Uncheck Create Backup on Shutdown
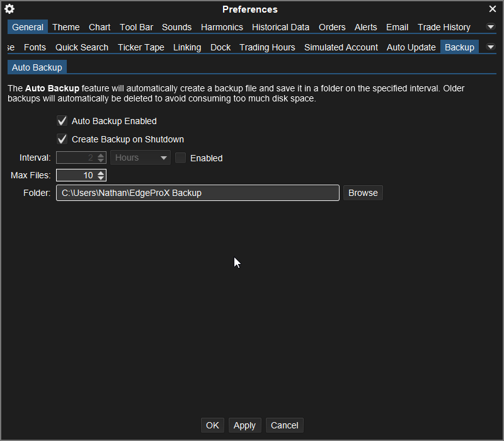The width and height of the screenshot is (504, 441). (62, 139)
